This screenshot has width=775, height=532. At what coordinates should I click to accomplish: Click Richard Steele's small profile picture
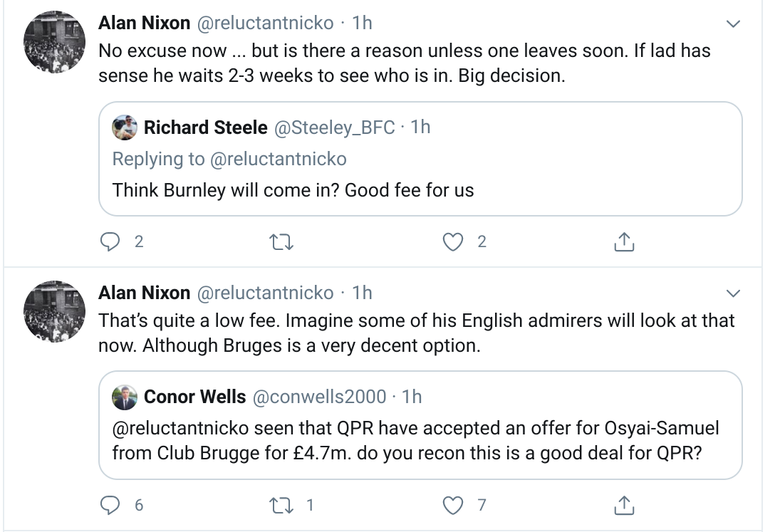pos(125,127)
